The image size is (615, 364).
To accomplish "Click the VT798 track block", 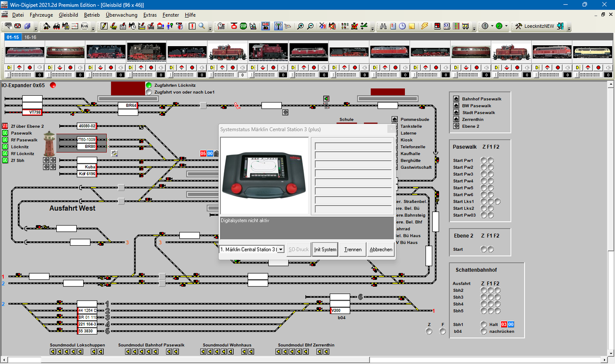I will (32, 113).
